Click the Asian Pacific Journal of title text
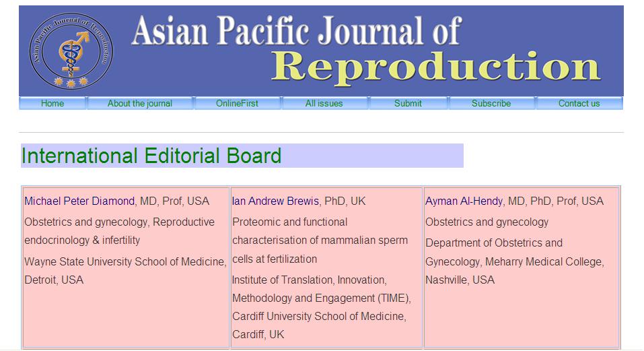This screenshot has height=351, width=644. [x=296, y=30]
